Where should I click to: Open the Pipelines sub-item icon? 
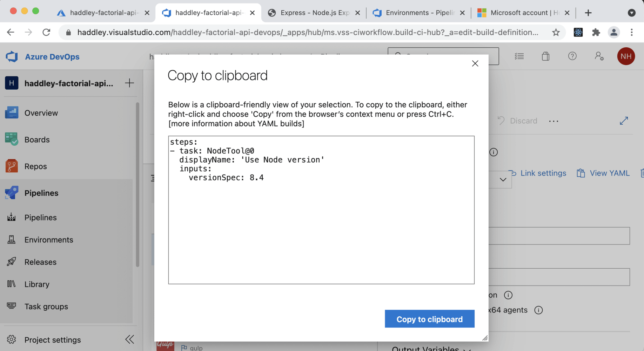[12, 217]
